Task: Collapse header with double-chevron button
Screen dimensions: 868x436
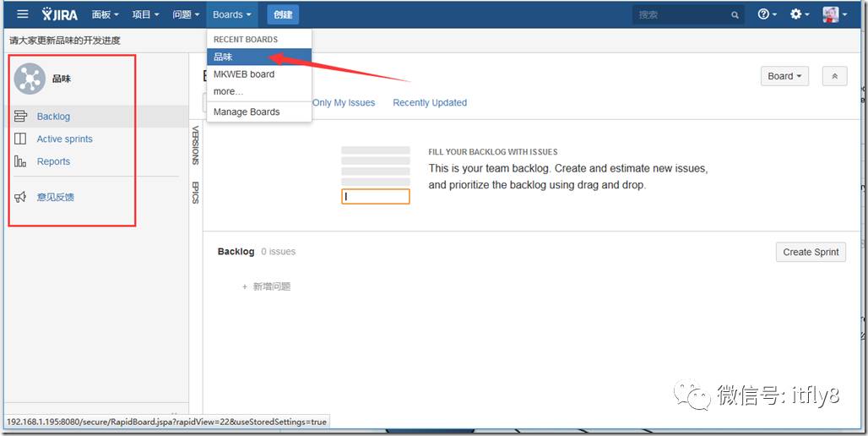Action: tap(834, 76)
